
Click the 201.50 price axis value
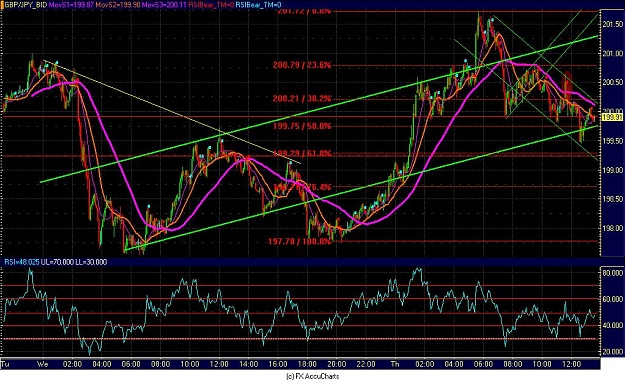point(612,25)
